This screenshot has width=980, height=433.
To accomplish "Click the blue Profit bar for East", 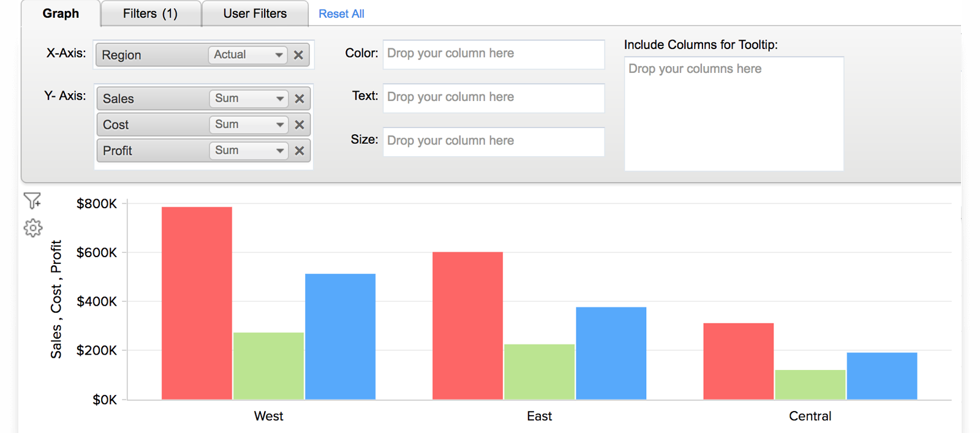I will (x=611, y=353).
